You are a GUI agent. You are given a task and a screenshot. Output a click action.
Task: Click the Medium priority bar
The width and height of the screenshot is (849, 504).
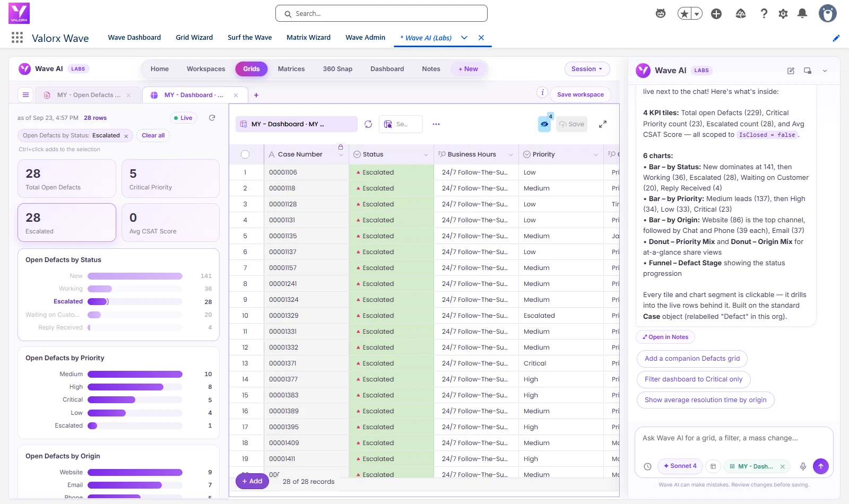pos(135,374)
